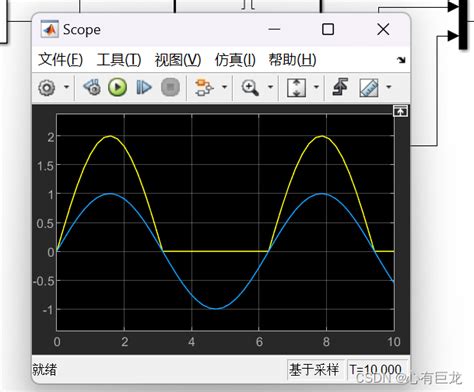This screenshot has width=474, height=392.
Task: Open the Cursor Measurements ruler icon
Action: [x=369, y=88]
